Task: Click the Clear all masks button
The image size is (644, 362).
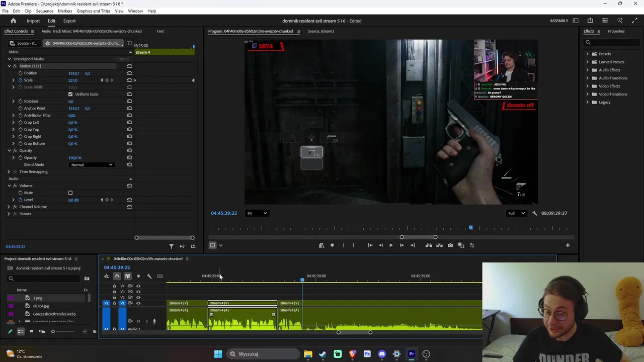Action: click(x=123, y=59)
